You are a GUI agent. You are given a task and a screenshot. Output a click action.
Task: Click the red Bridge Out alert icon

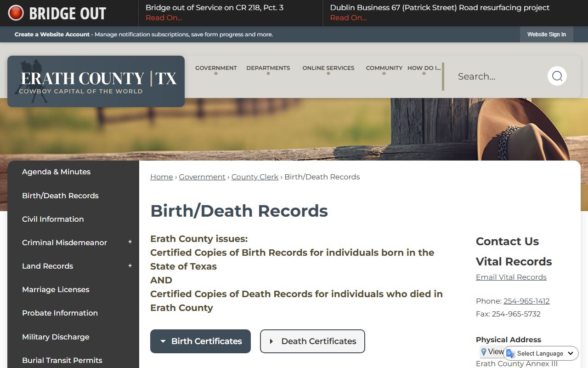[x=16, y=13]
